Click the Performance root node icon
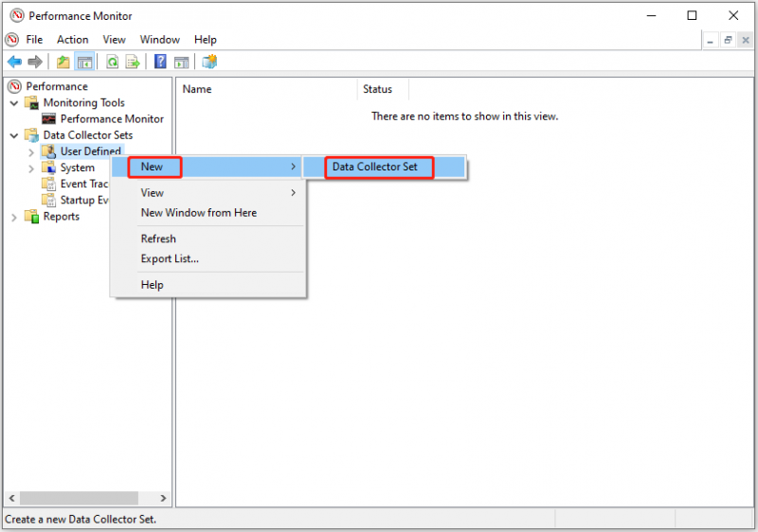This screenshot has height=532, width=758. point(15,86)
